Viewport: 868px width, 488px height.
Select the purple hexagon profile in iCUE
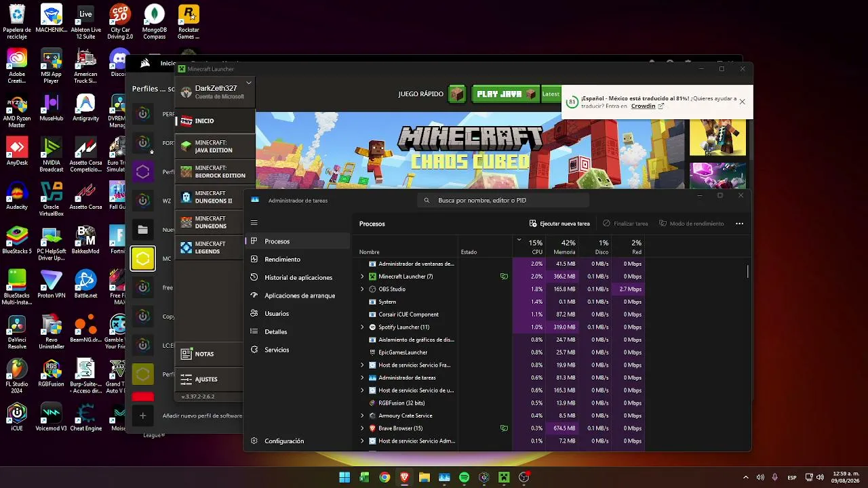(142, 172)
